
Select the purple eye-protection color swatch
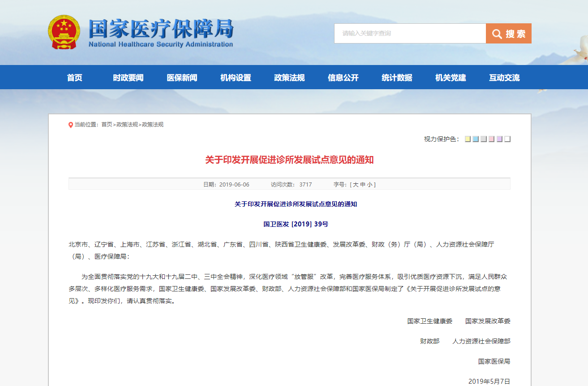point(499,139)
